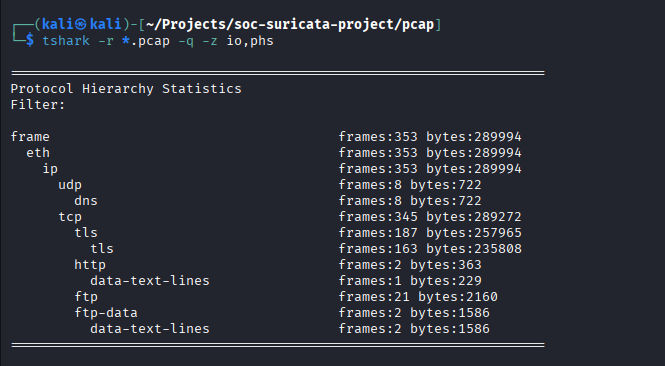Click tcp stats 'frames:345 bytes:289272'
Viewport: 665px width, 366px height.
(x=430, y=217)
